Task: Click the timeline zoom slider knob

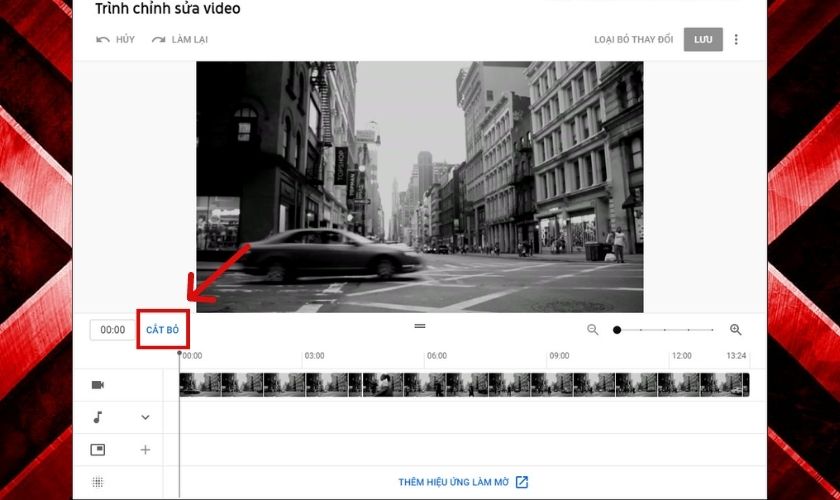Action: pos(617,330)
